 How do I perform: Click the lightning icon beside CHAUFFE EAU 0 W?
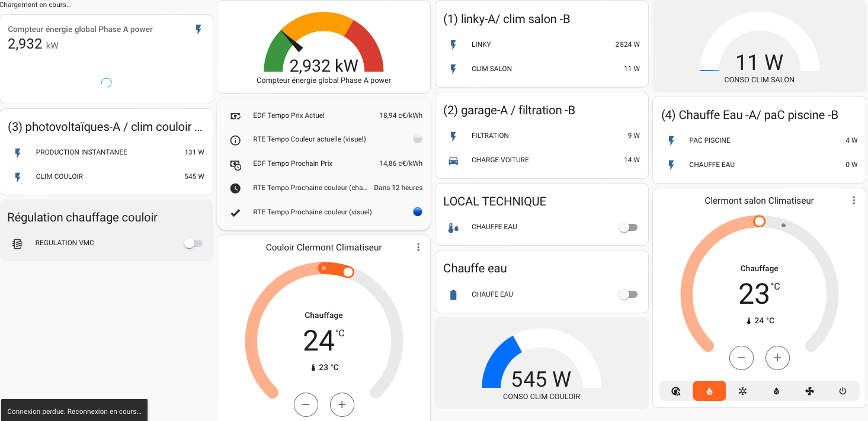click(671, 165)
